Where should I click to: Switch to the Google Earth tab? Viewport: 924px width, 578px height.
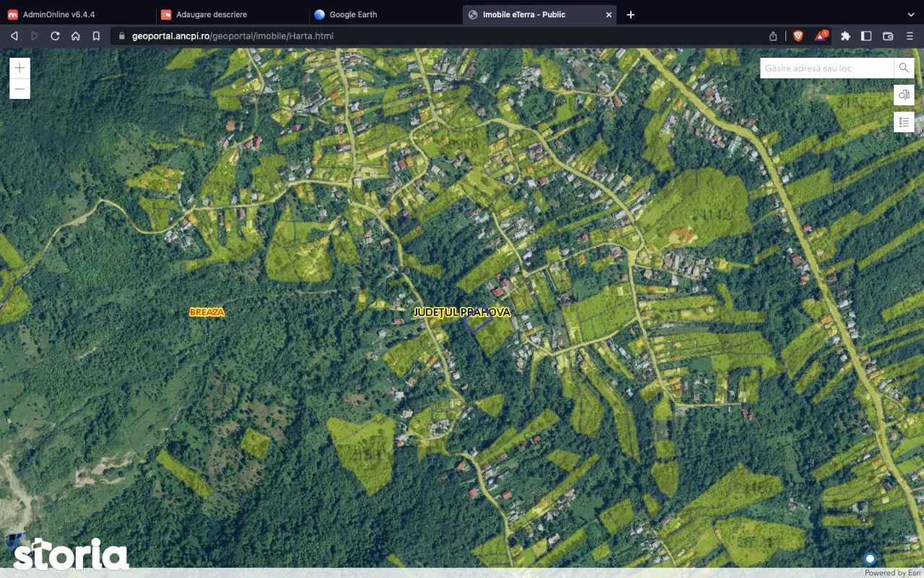point(353,14)
